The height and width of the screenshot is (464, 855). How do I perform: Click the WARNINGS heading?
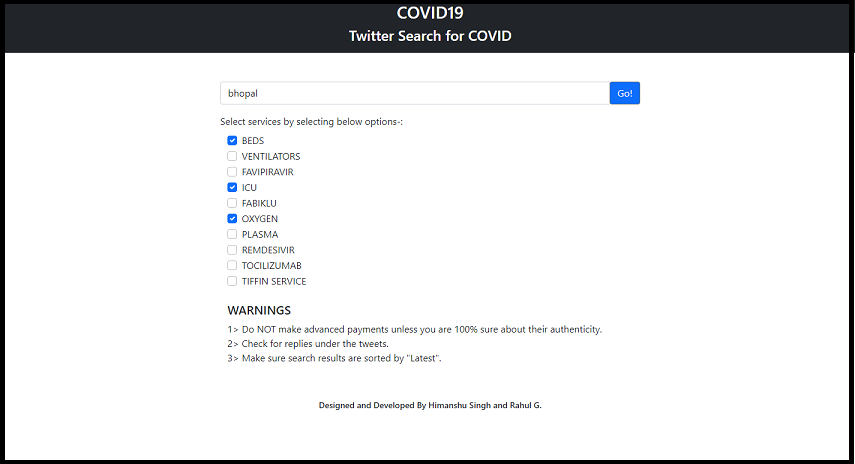click(x=259, y=310)
